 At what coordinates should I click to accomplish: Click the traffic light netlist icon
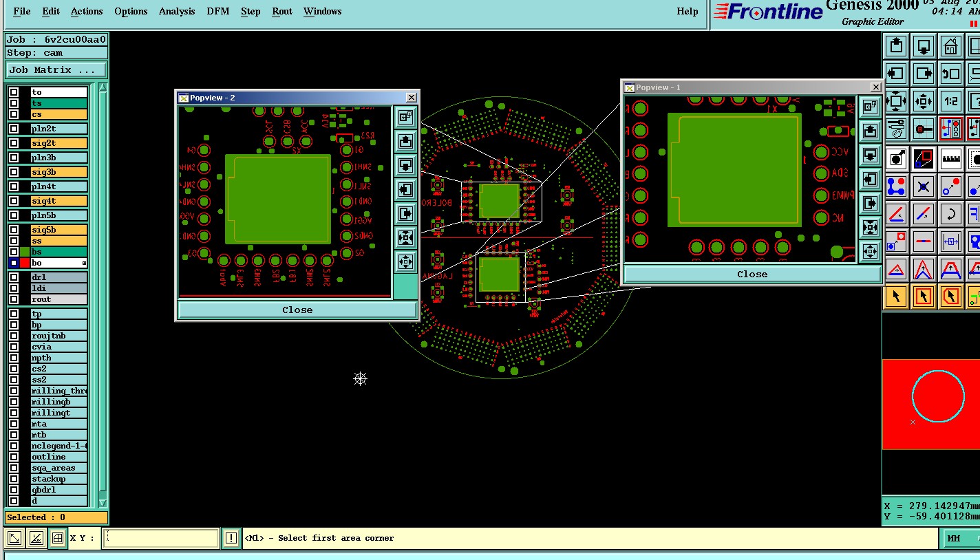(x=950, y=129)
